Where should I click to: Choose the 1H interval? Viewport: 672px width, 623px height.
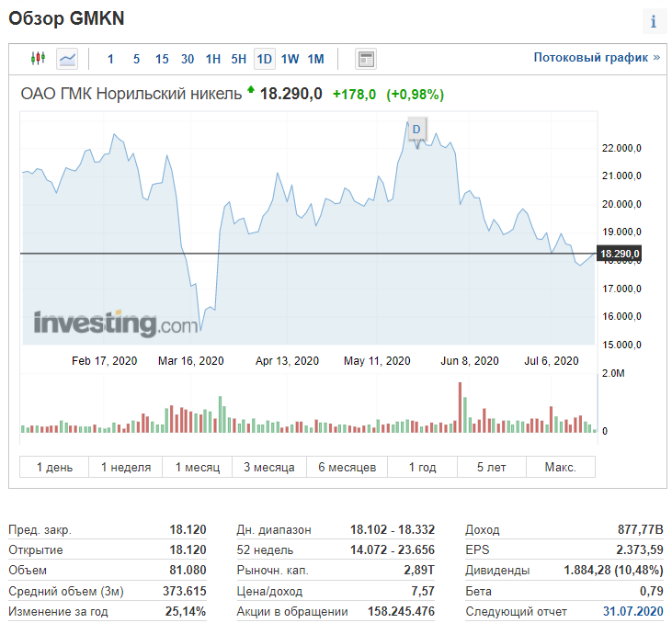[x=213, y=59]
